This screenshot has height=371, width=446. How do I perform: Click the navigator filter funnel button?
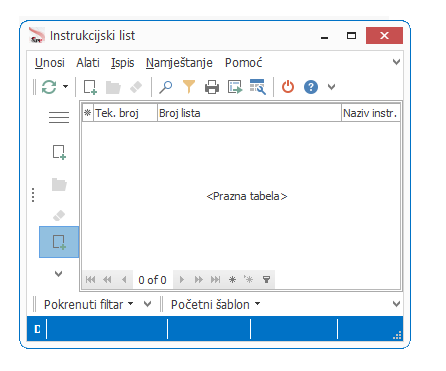pyautogui.click(x=266, y=279)
